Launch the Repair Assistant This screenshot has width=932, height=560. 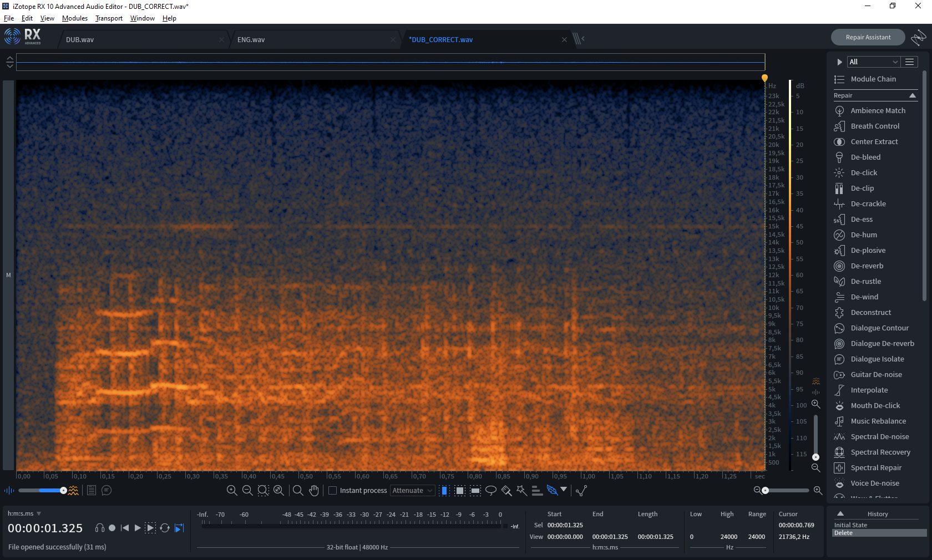[x=868, y=37]
